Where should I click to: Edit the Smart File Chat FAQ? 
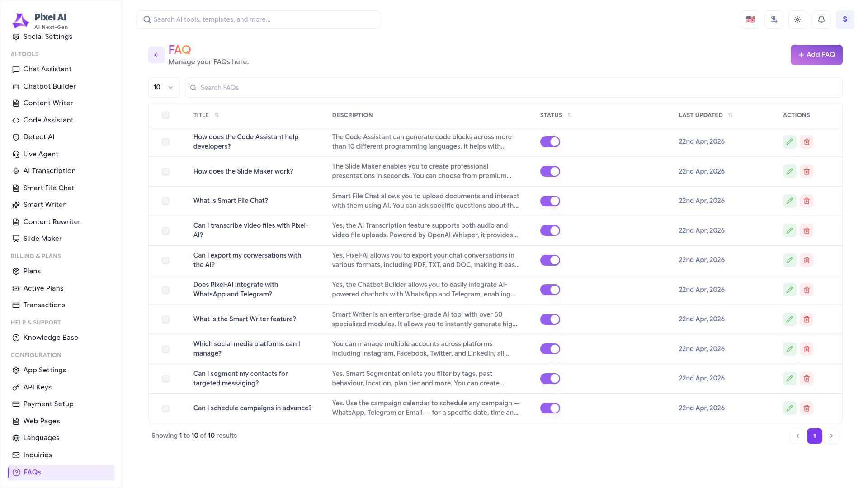(789, 201)
